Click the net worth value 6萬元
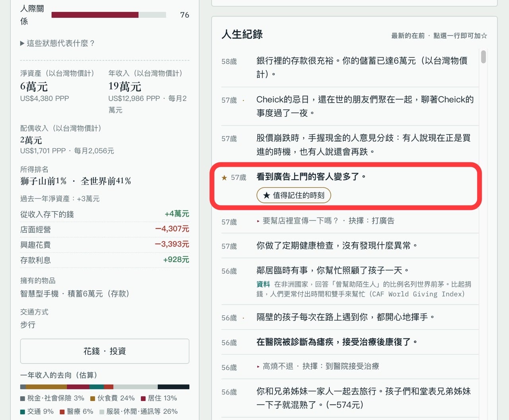The image size is (509, 420). click(34, 86)
